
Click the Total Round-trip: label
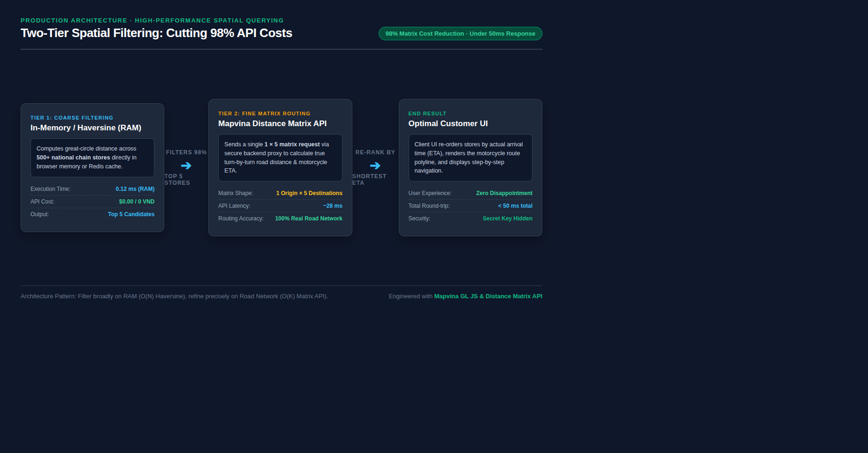tap(429, 206)
